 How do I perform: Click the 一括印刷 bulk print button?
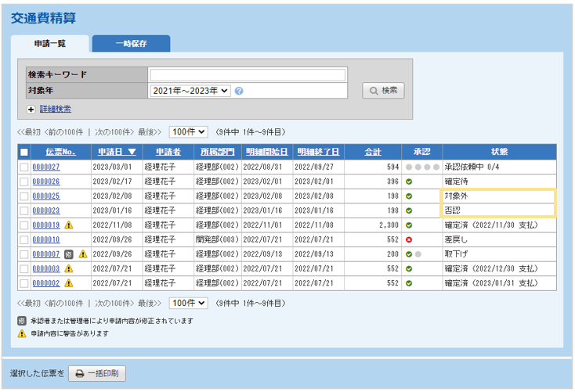click(x=97, y=374)
